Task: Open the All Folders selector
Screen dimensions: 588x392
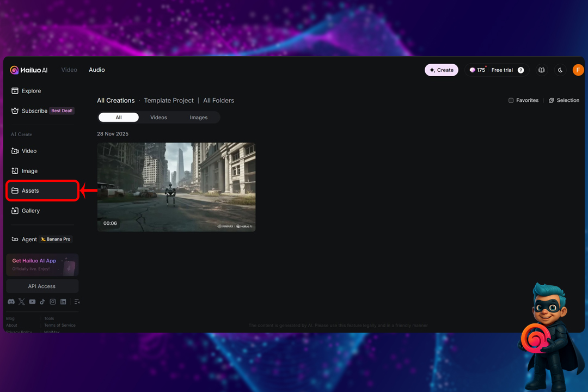Action: pyautogui.click(x=218, y=100)
